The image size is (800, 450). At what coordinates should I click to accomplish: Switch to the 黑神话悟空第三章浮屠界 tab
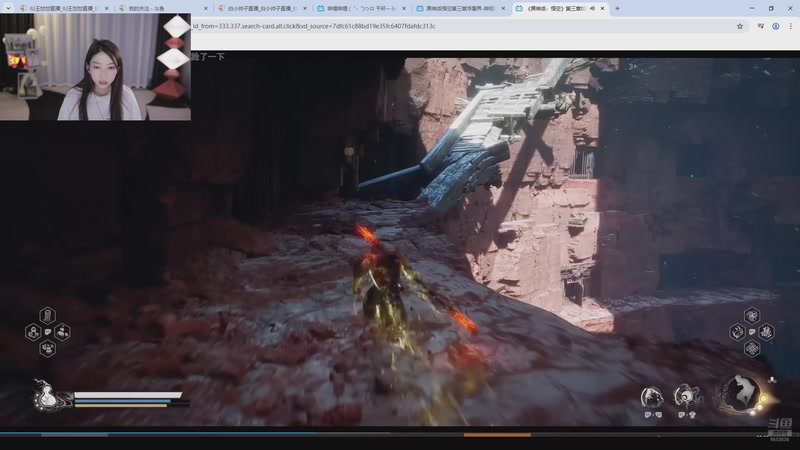coord(460,8)
